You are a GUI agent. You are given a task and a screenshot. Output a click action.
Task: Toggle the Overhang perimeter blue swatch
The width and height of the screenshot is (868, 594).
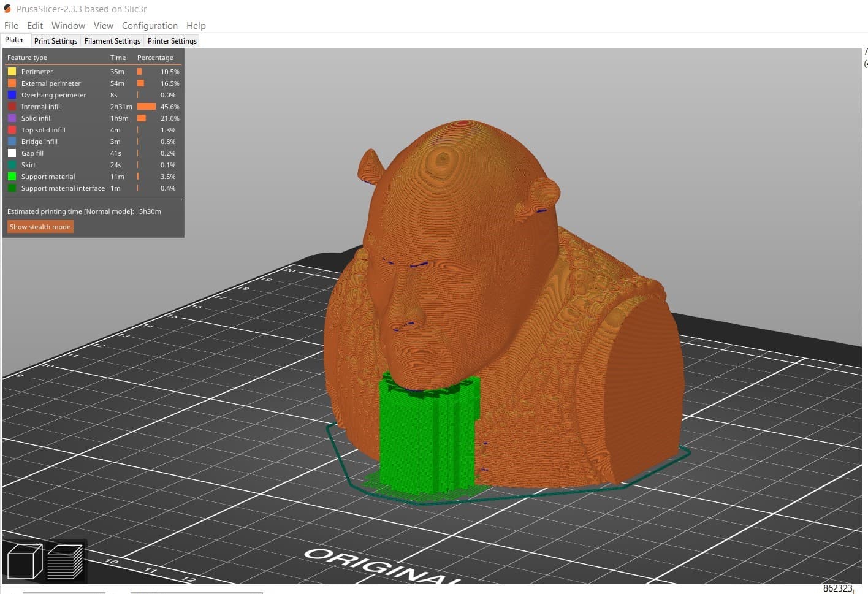(x=12, y=95)
